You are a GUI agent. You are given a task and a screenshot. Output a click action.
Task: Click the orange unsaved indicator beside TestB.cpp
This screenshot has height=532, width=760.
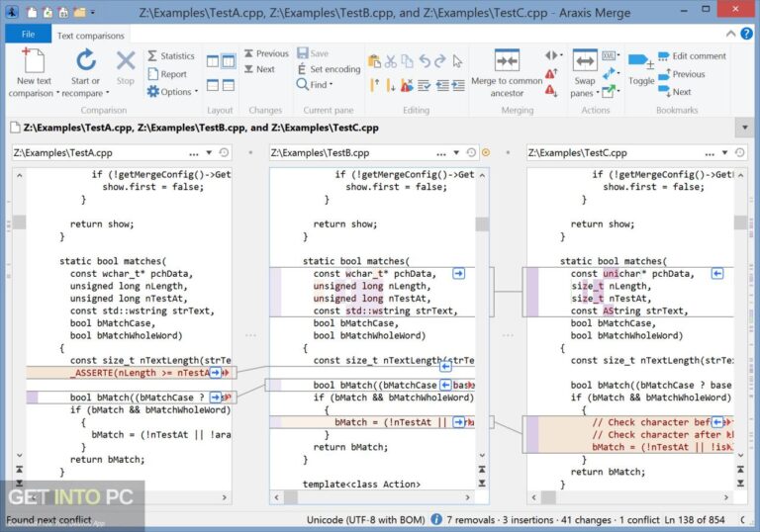(486, 153)
